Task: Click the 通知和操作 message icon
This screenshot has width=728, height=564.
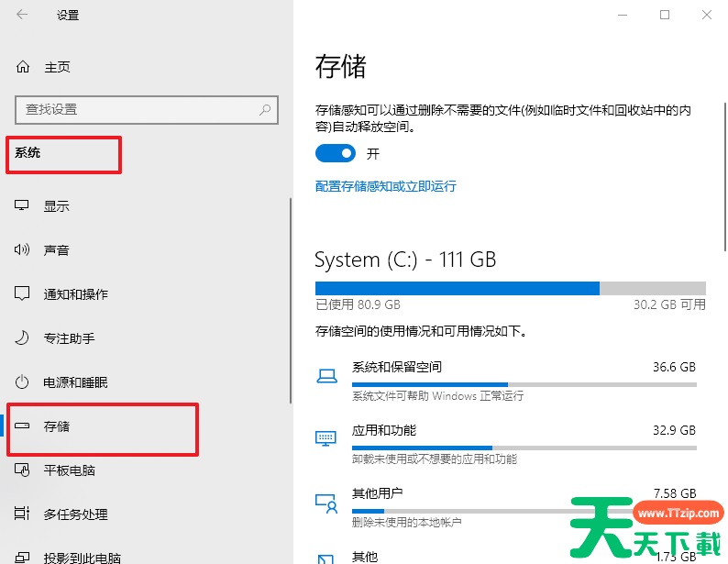Action: tap(22, 293)
